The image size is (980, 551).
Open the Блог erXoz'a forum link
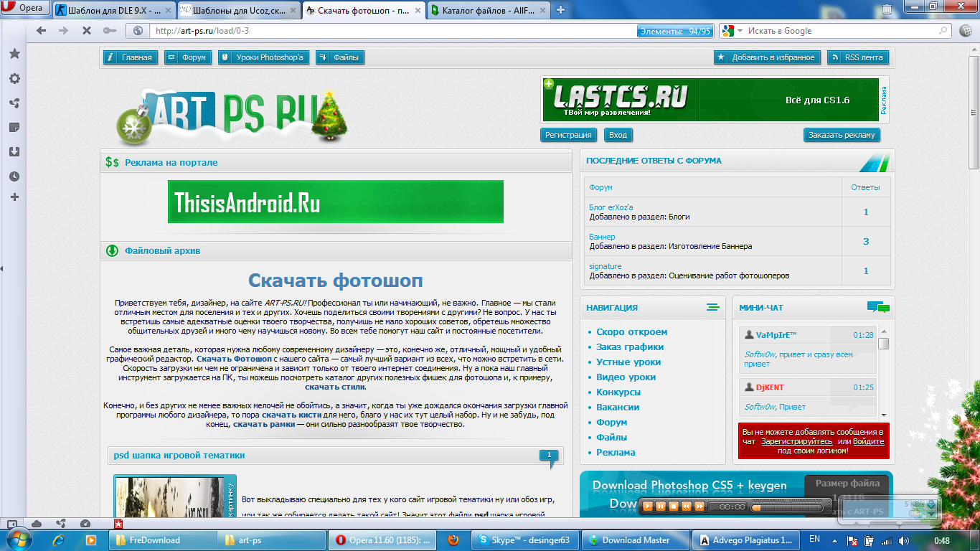tap(611, 207)
